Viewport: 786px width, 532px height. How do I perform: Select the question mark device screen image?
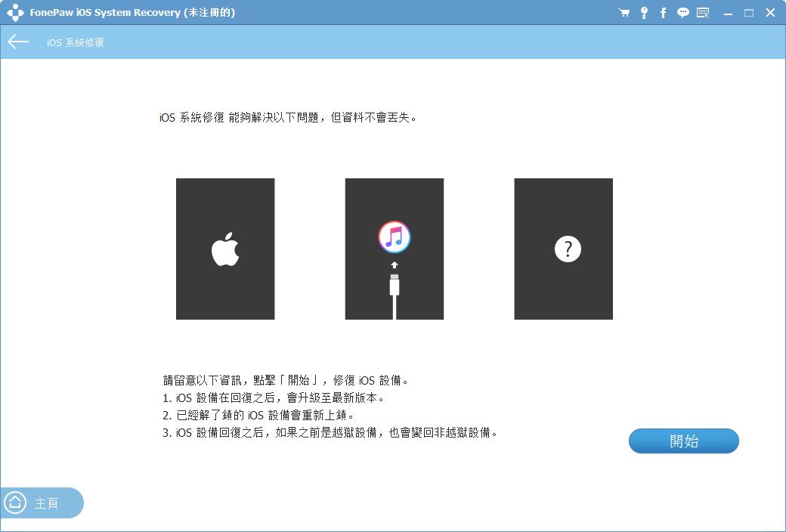tap(563, 249)
